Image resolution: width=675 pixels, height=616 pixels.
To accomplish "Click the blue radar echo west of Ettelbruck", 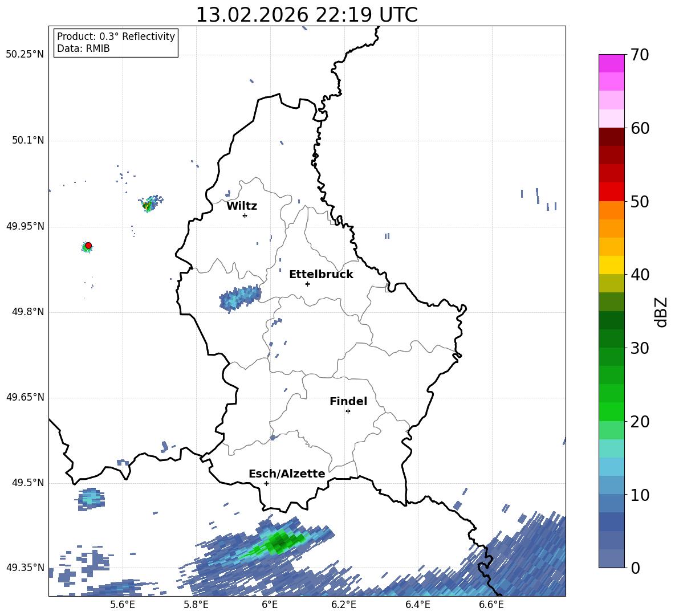I will (x=240, y=297).
